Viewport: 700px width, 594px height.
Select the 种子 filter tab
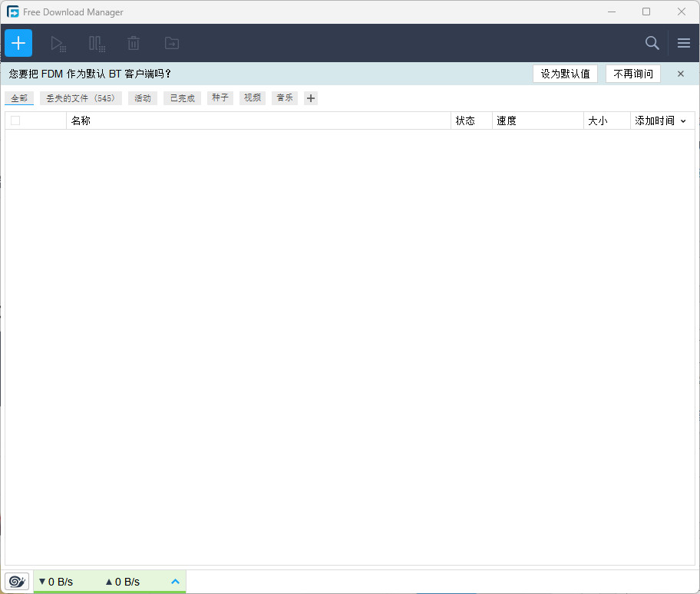click(220, 98)
